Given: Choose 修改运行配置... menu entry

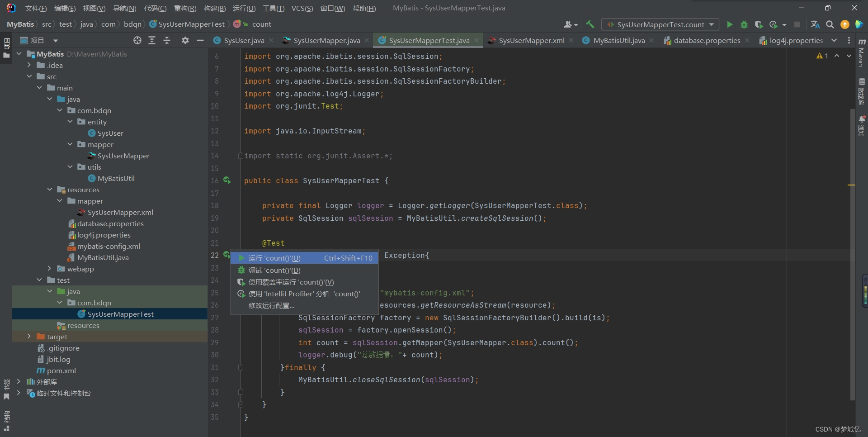Looking at the screenshot, I should [304, 305].
